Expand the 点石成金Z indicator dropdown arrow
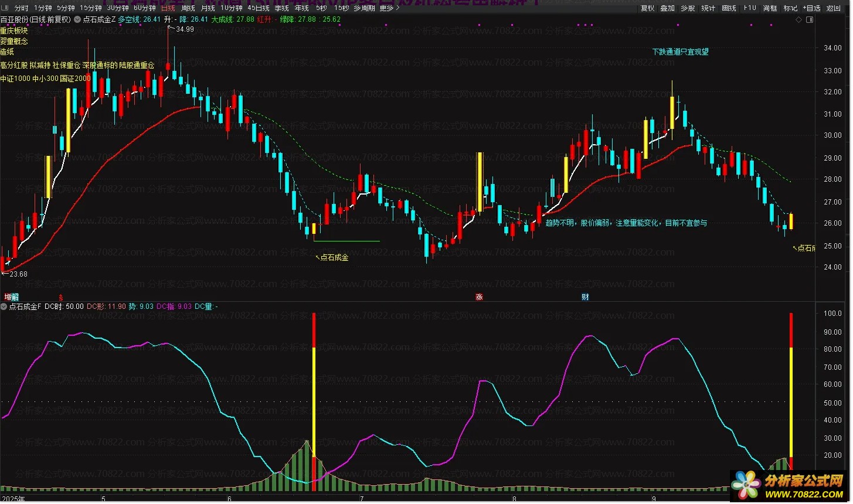Screen dimensions: 853x504 78,19
